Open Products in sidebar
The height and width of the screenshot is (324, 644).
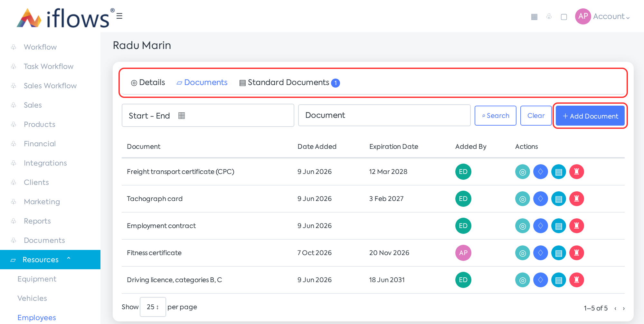point(40,124)
